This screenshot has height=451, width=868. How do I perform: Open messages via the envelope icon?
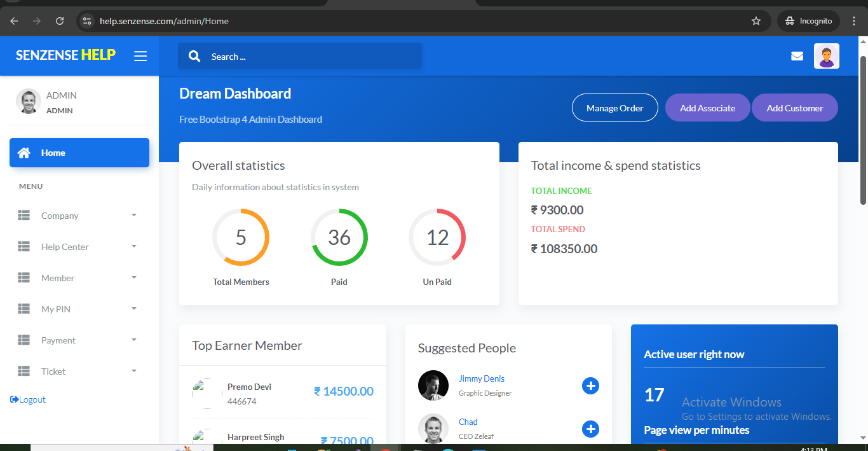click(x=797, y=56)
